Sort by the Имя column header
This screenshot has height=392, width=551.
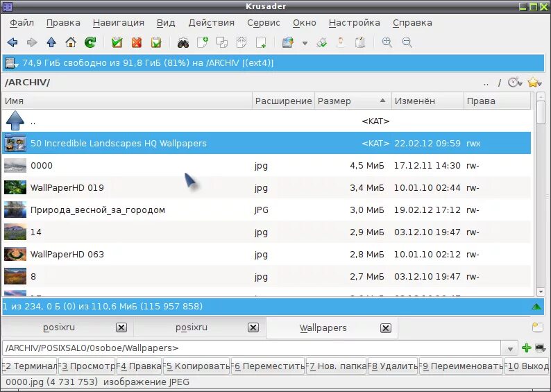tap(127, 101)
